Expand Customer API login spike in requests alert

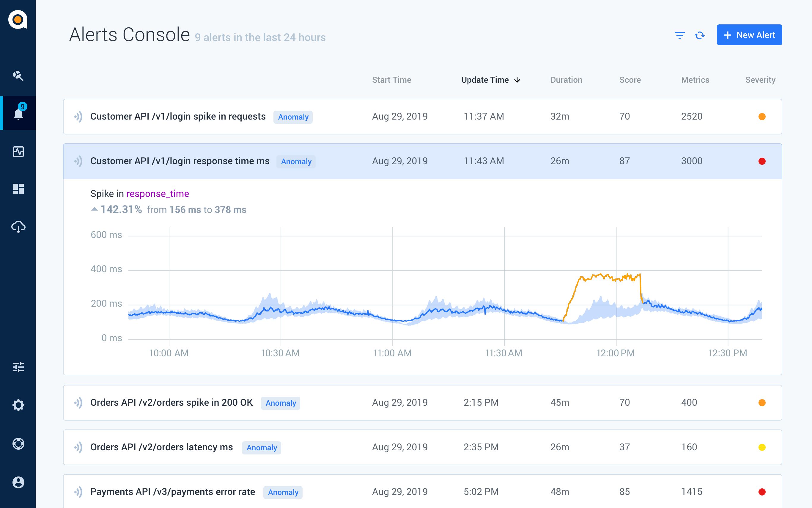point(422,117)
